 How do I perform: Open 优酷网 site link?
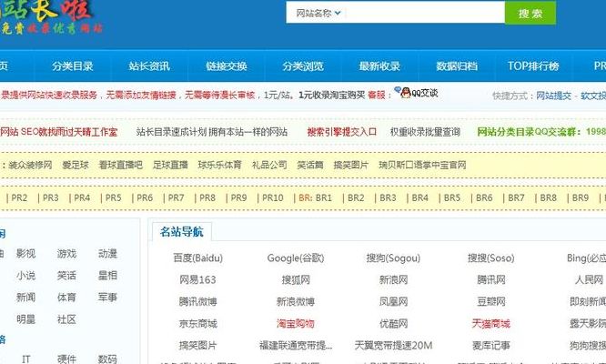click(x=393, y=323)
